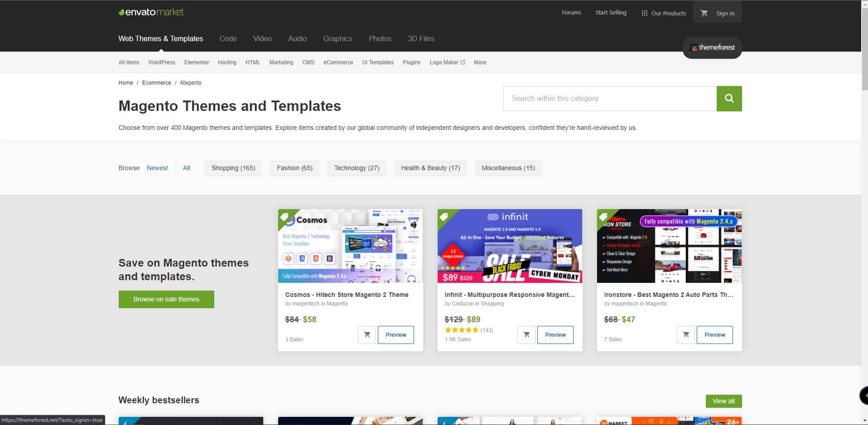The width and height of the screenshot is (868, 425).
Task: Click the Start Selling link
Action: [x=611, y=13]
